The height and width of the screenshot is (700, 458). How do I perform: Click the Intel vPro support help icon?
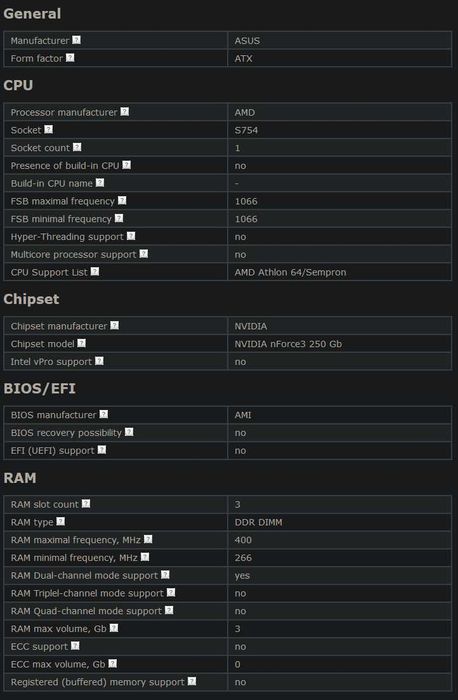pyautogui.click(x=100, y=361)
